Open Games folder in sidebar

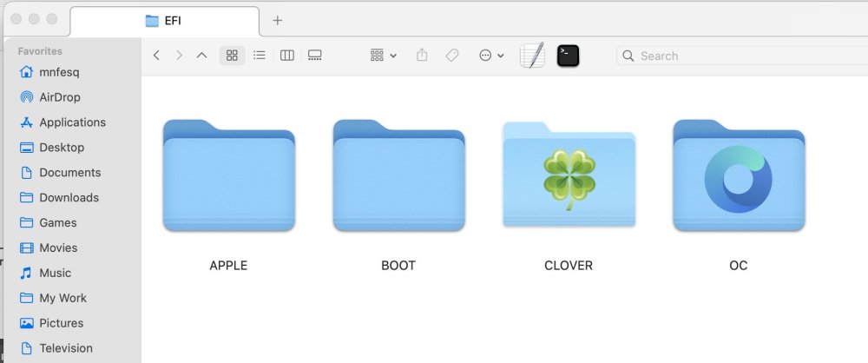click(x=48, y=222)
